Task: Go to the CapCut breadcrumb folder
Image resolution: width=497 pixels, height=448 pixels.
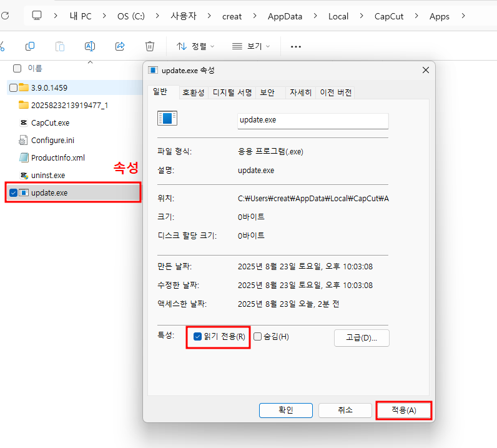Action: tap(389, 16)
